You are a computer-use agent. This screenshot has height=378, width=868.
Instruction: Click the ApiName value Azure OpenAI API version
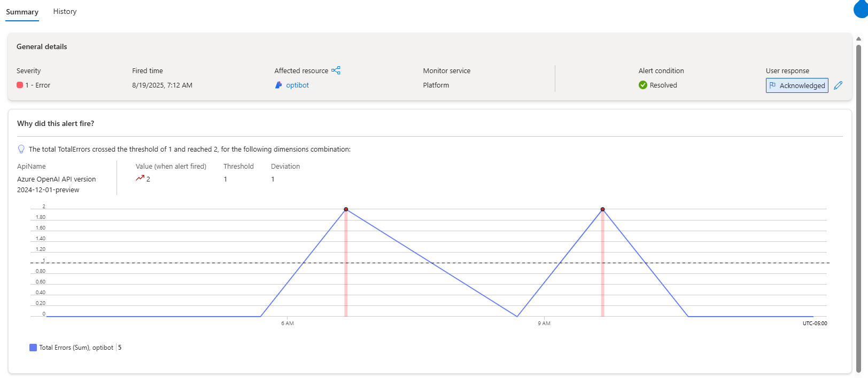pos(56,179)
